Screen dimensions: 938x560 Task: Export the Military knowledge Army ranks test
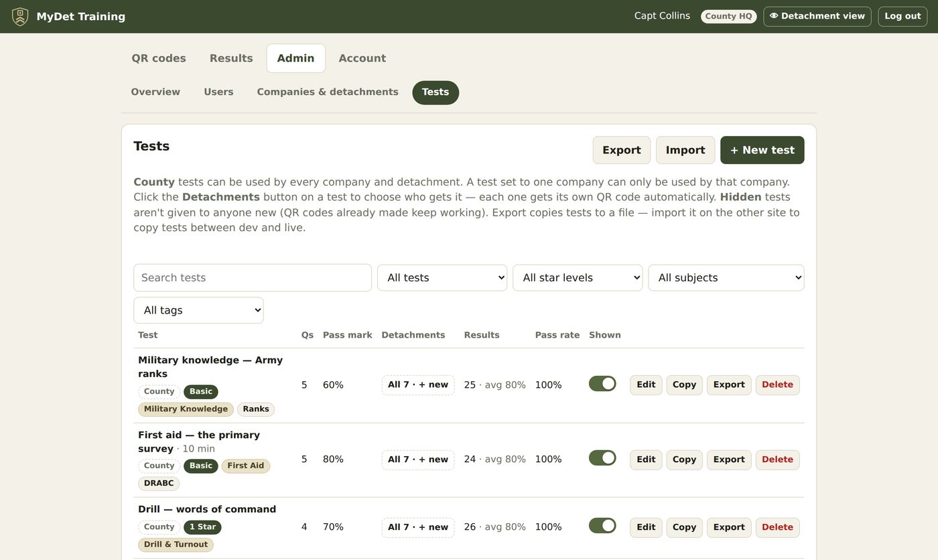(729, 385)
